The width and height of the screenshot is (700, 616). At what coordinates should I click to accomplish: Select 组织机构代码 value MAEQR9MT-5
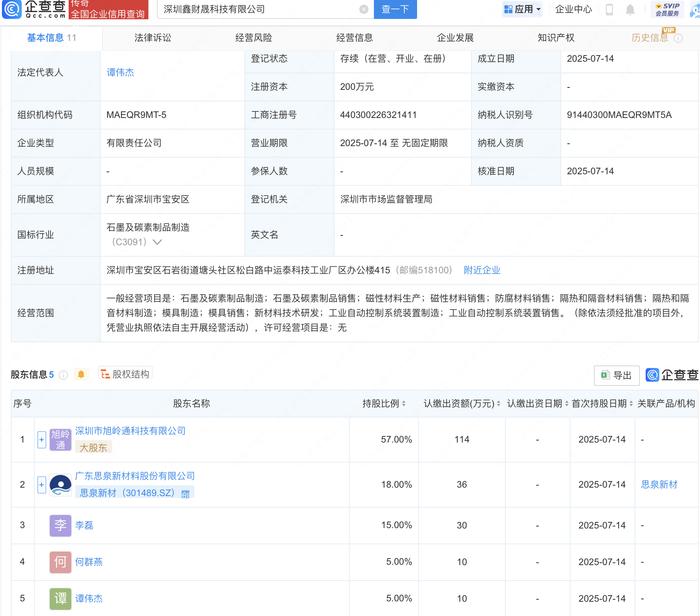coord(136,115)
